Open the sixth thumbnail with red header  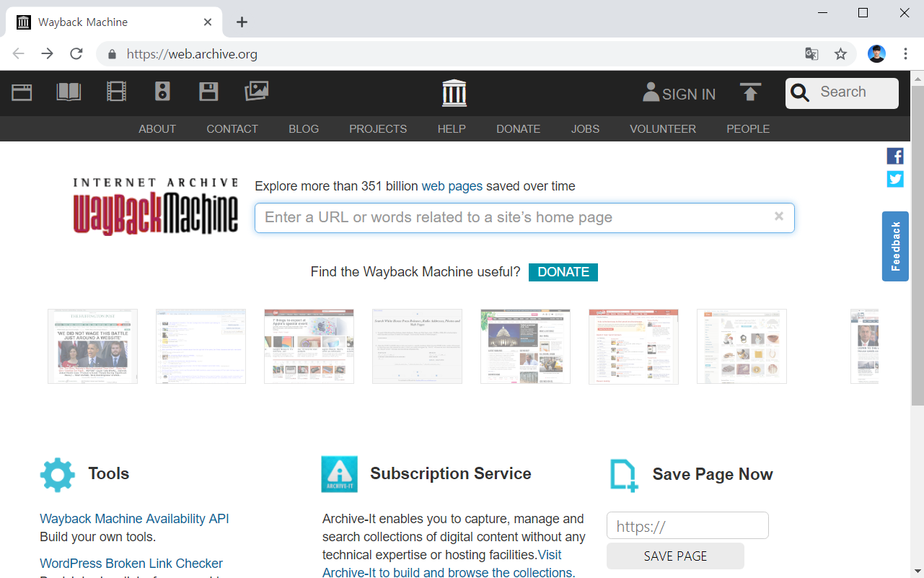tap(633, 346)
